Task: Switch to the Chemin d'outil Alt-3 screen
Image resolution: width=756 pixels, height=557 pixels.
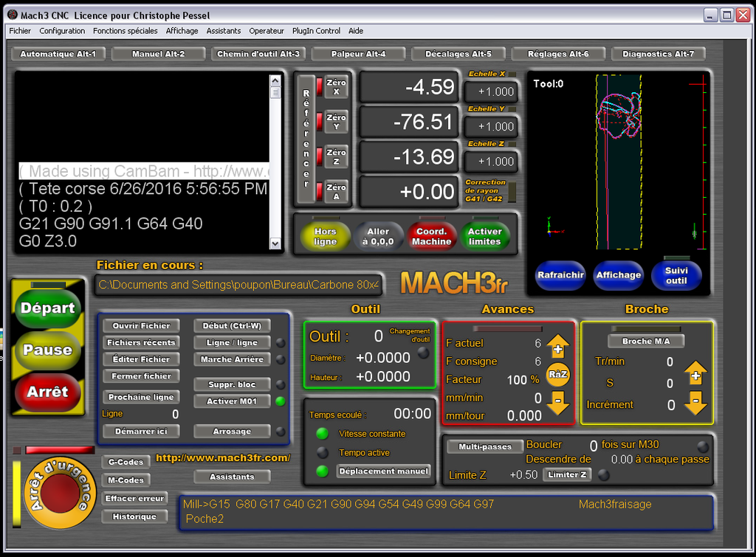Action: click(258, 54)
